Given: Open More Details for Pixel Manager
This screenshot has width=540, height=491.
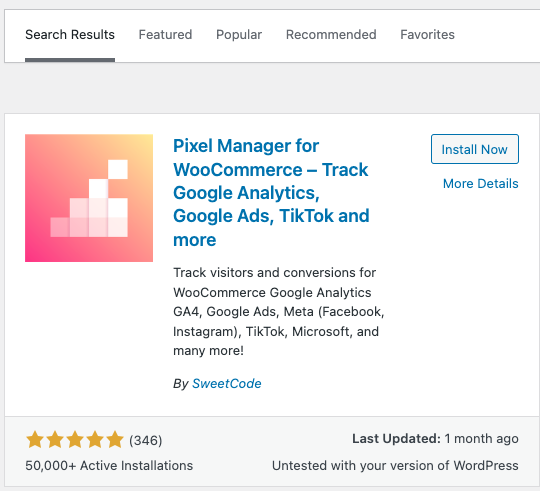Looking at the screenshot, I should (480, 184).
